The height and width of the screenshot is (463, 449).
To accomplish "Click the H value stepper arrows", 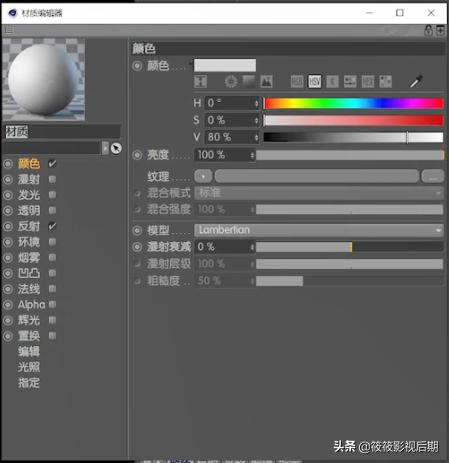I will [x=256, y=103].
